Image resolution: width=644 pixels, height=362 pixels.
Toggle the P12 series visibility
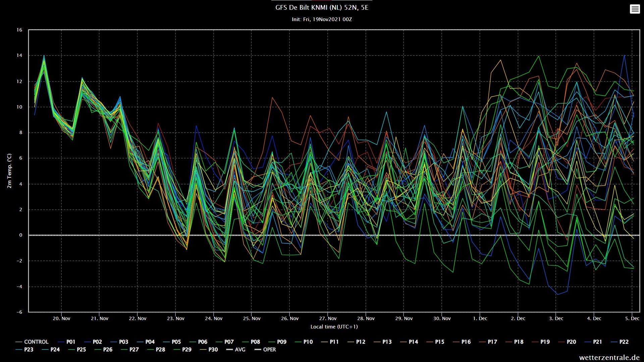[x=356, y=342]
